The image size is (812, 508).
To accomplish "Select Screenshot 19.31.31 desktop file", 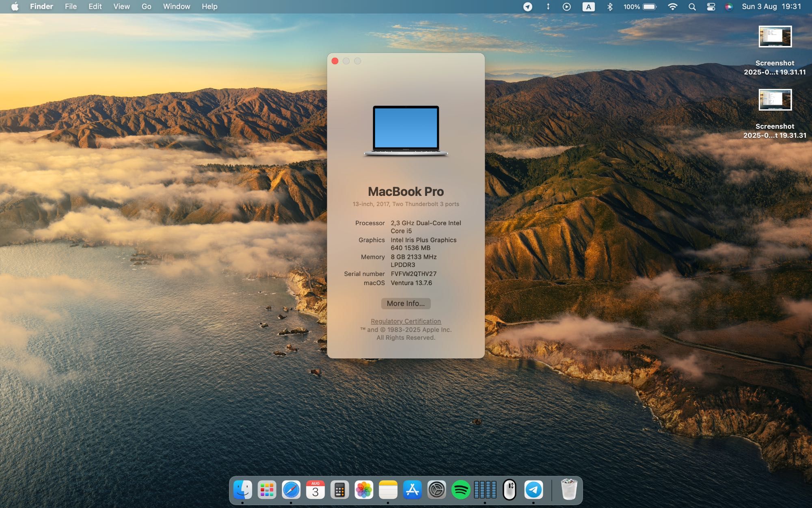I will (775, 114).
